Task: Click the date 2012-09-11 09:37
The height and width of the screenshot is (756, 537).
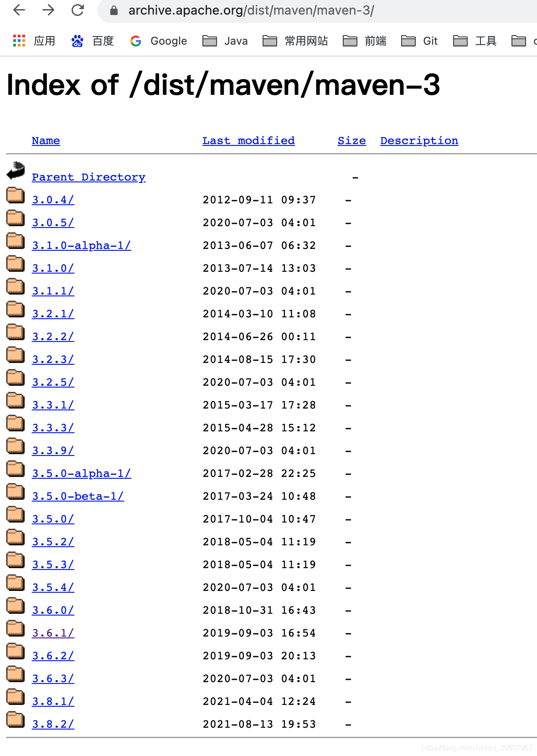Action: (259, 200)
